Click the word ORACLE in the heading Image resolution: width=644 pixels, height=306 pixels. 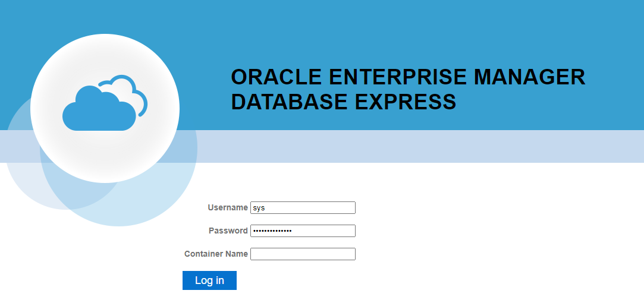point(275,77)
